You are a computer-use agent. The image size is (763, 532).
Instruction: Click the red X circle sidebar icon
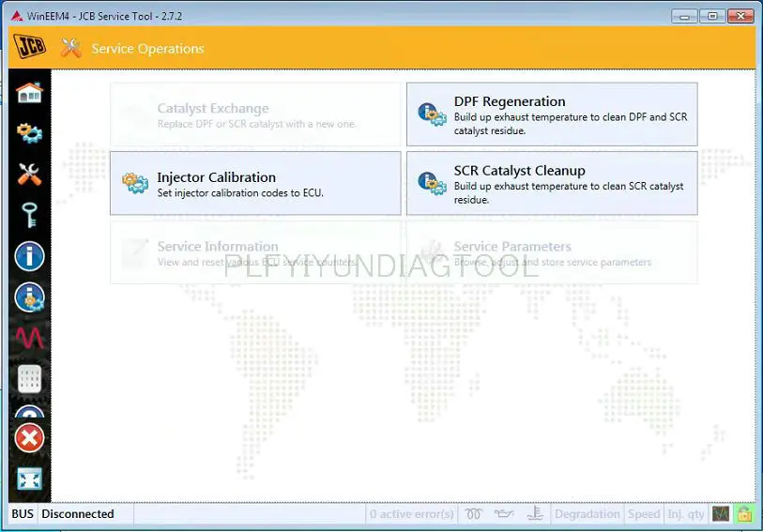coord(30,438)
